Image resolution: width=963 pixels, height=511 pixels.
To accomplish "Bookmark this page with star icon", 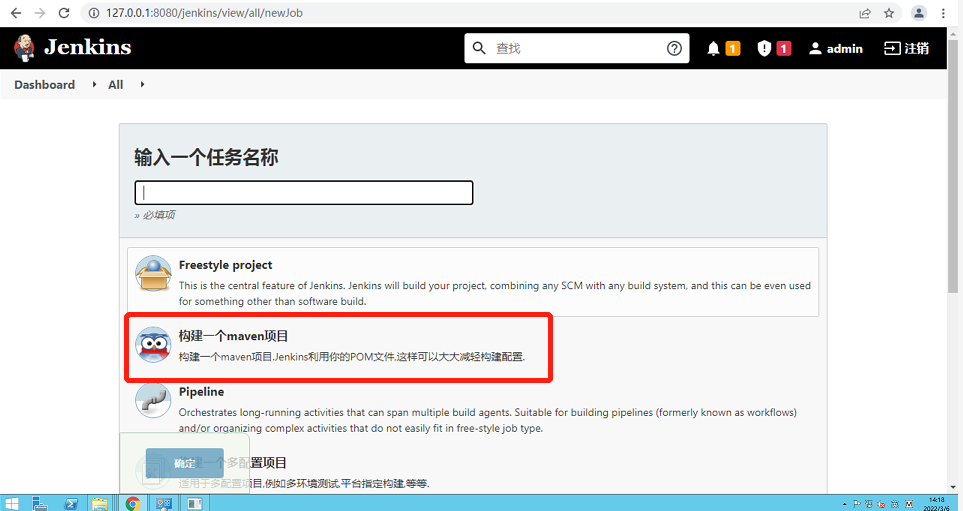I will click(889, 13).
